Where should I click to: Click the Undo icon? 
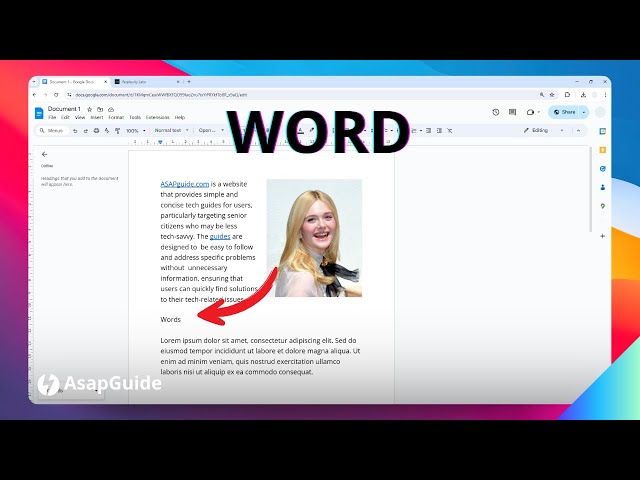(75, 131)
